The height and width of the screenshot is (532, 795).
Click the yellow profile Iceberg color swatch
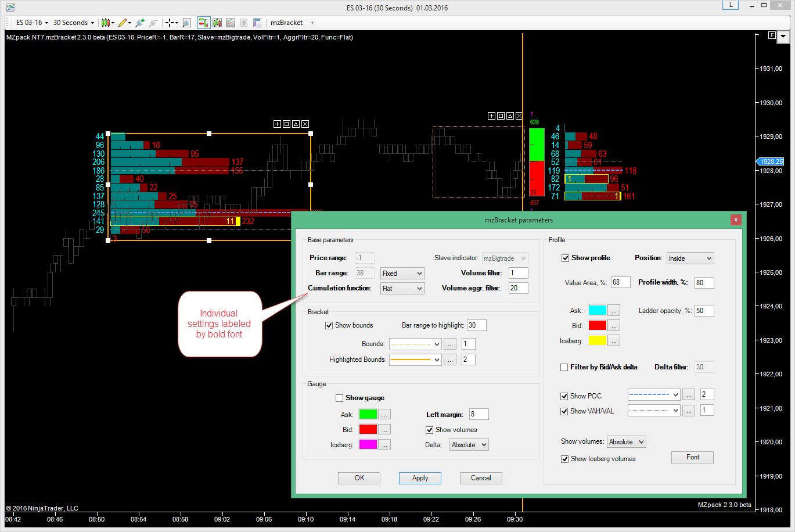click(x=598, y=340)
